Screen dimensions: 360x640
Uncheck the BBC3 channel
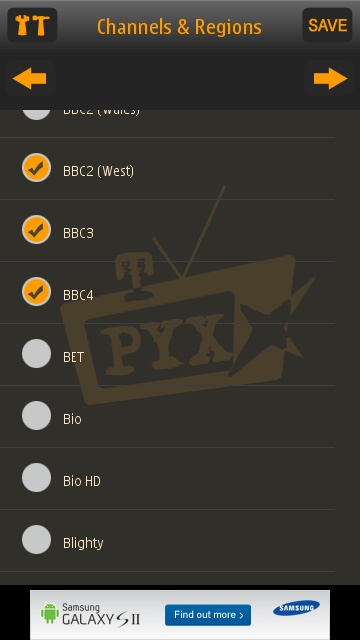(36, 230)
